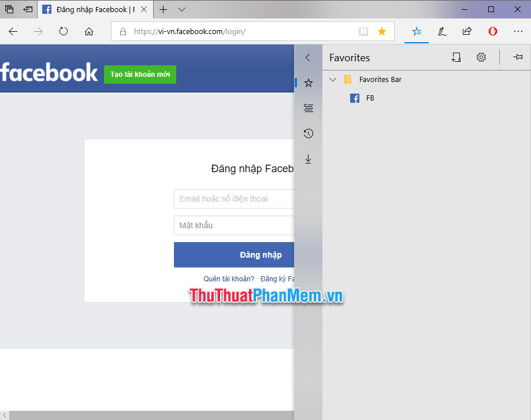Click the Share page icon

(467, 31)
